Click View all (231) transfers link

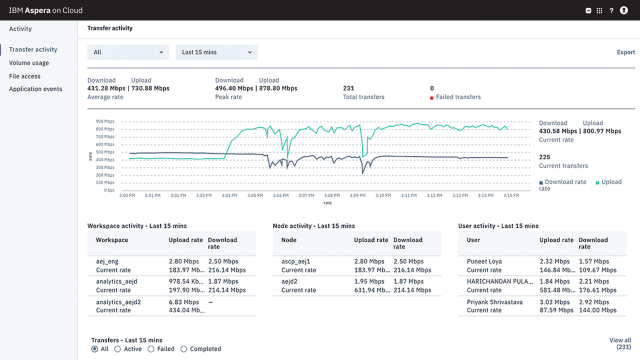(x=620, y=343)
